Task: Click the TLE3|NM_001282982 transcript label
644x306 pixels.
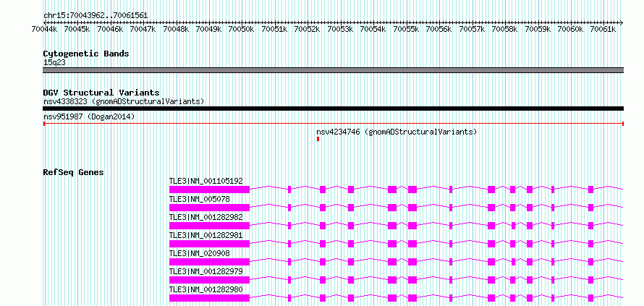Action: pyautogui.click(x=206, y=217)
